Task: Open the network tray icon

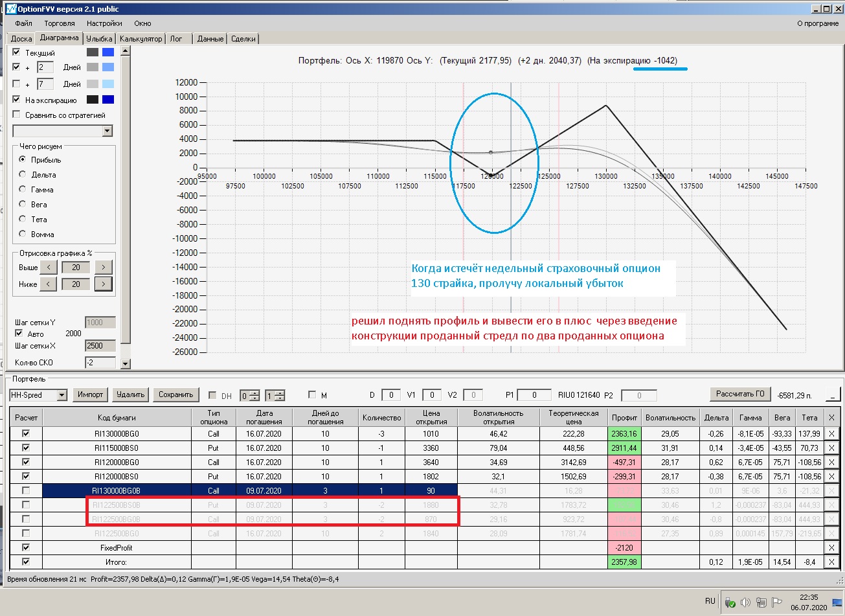Action: point(761,602)
